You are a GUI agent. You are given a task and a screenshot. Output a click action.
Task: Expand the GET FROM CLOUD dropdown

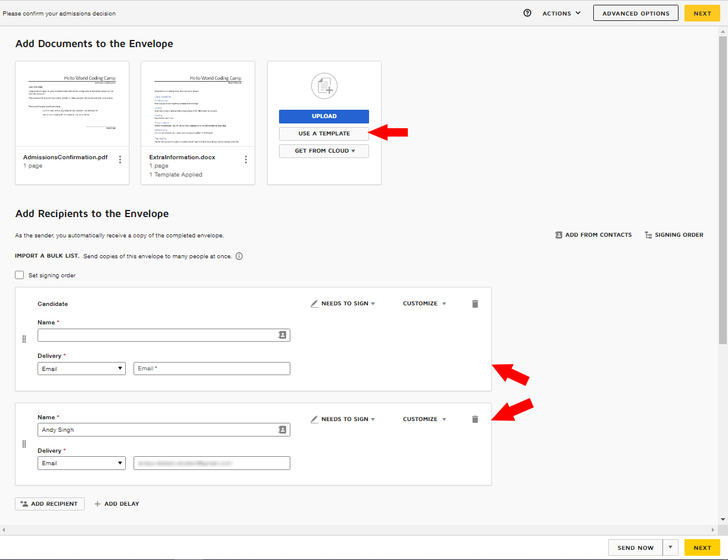[x=324, y=151]
